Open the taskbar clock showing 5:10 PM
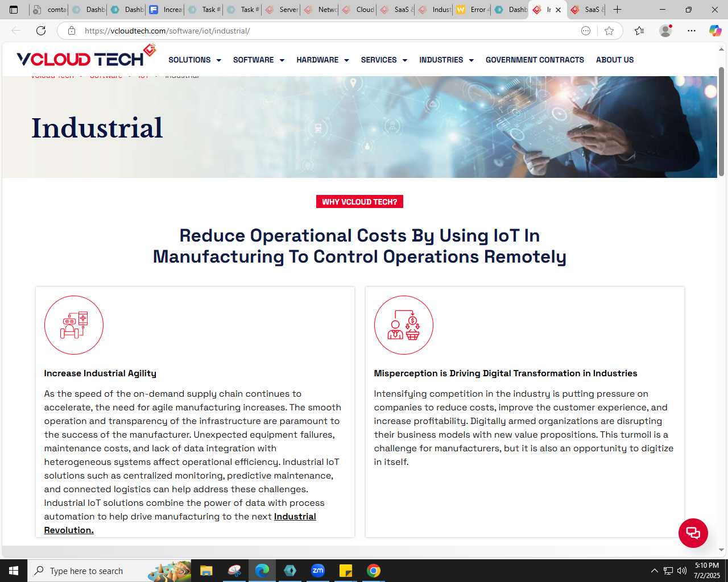Image resolution: width=728 pixels, height=582 pixels. tap(707, 571)
